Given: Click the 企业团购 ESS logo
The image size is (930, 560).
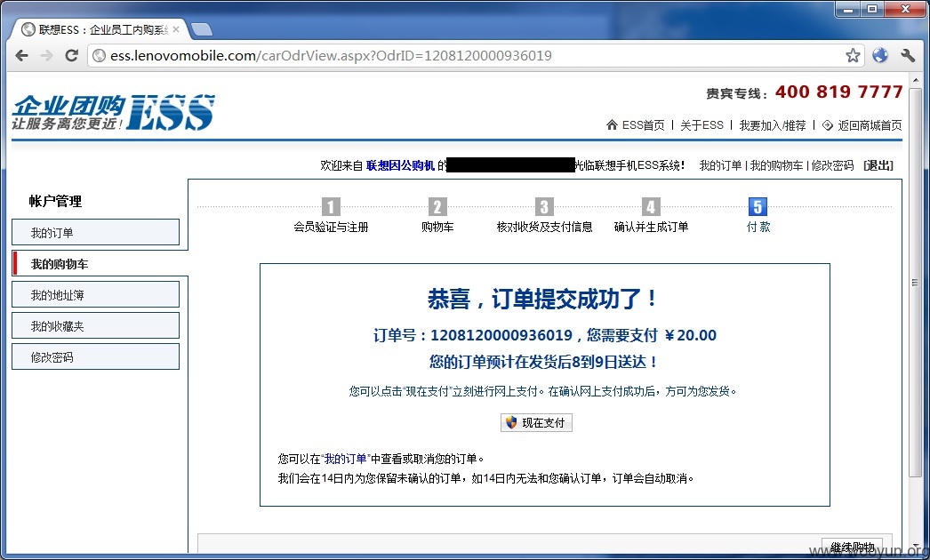Looking at the screenshot, I should [x=113, y=111].
